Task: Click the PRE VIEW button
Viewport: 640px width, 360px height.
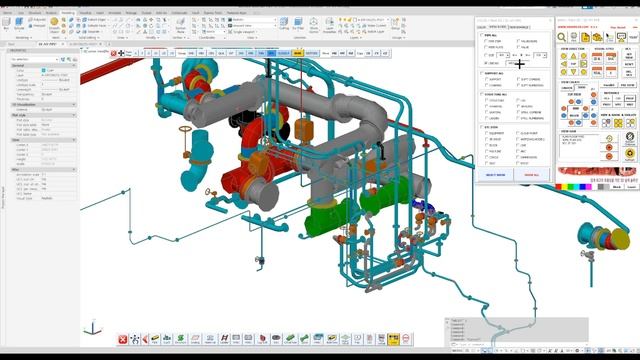Action: [627, 85]
